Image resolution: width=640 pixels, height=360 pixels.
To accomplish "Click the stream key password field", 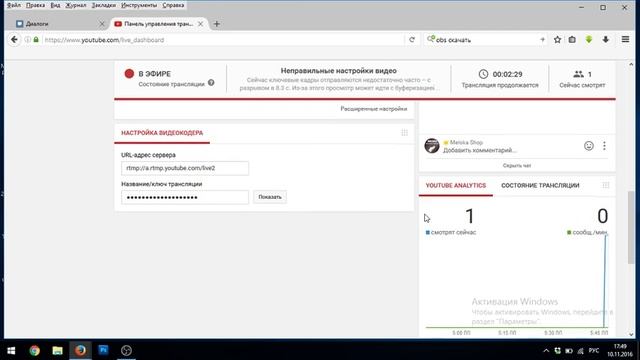I will click(x=185, y=197).
